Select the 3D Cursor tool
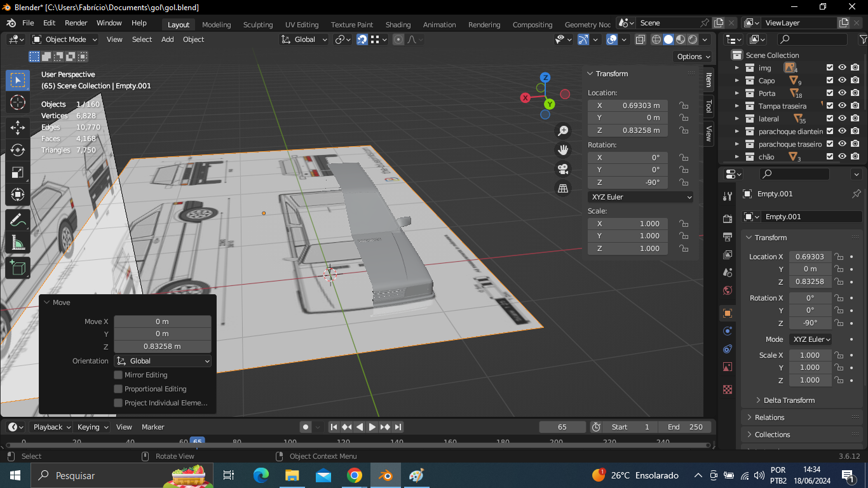Viewport: 868px width, 488px height. tap(18, 103)
